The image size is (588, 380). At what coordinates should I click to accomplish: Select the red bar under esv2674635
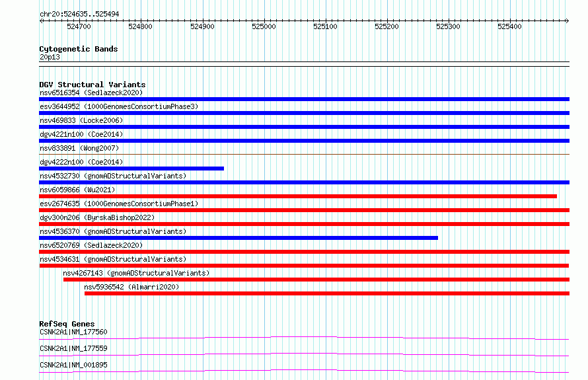[304, 210]
